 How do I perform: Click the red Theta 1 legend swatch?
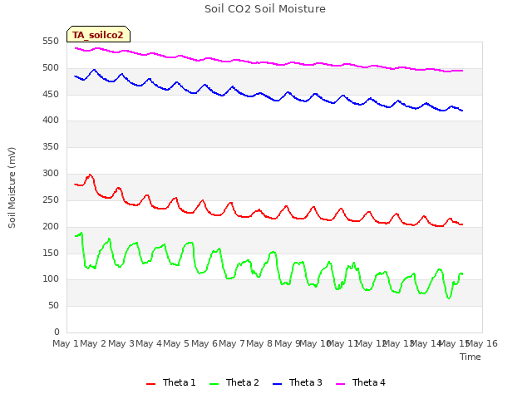pos(150,384)
